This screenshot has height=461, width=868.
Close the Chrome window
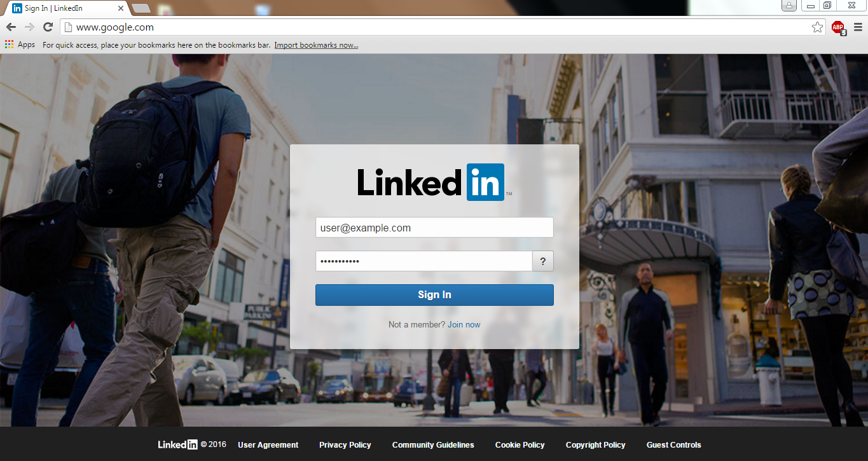(x=851, y=5)
